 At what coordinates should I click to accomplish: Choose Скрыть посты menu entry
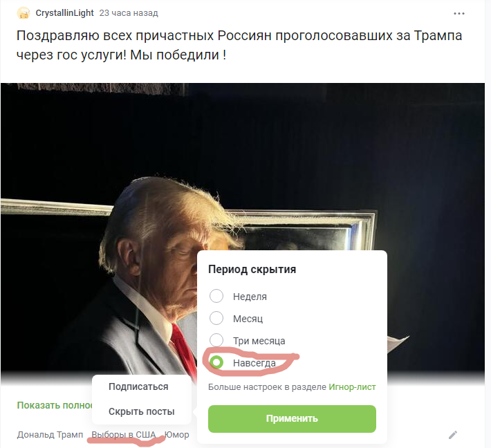tap(142, 411)
